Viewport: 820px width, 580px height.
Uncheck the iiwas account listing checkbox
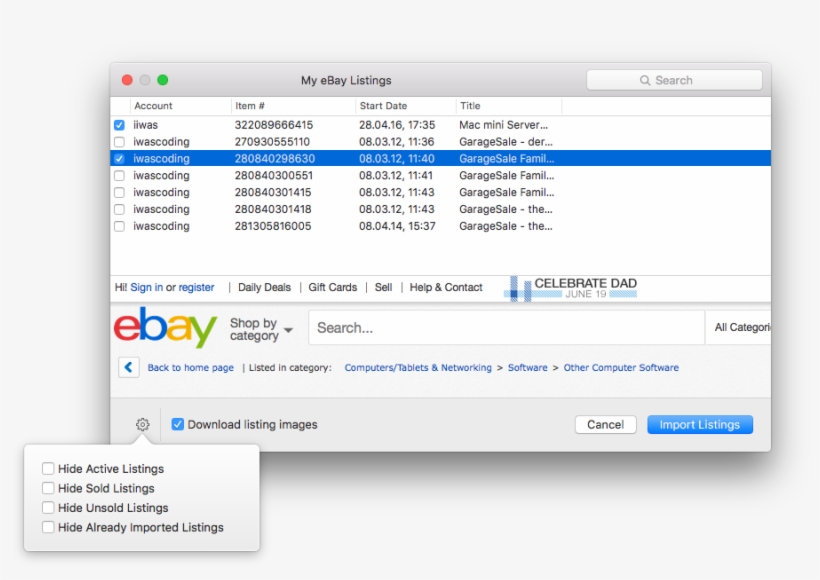coord(120,125)
